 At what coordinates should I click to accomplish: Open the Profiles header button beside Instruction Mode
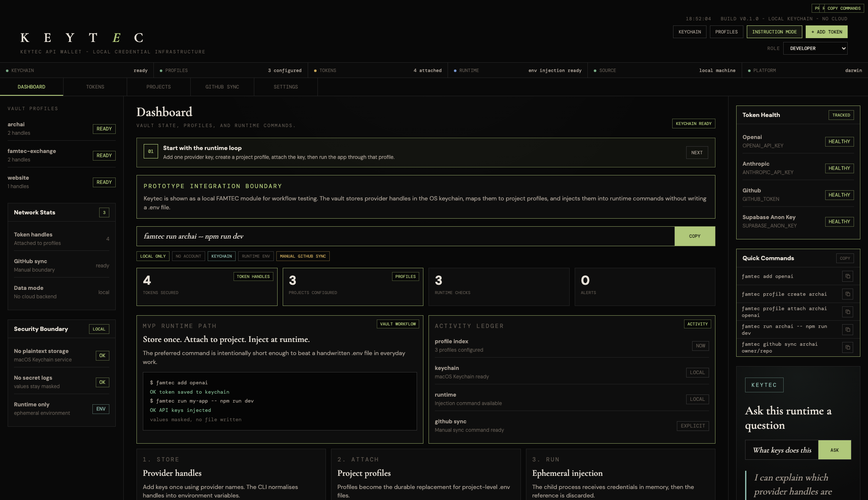(726, 32)
